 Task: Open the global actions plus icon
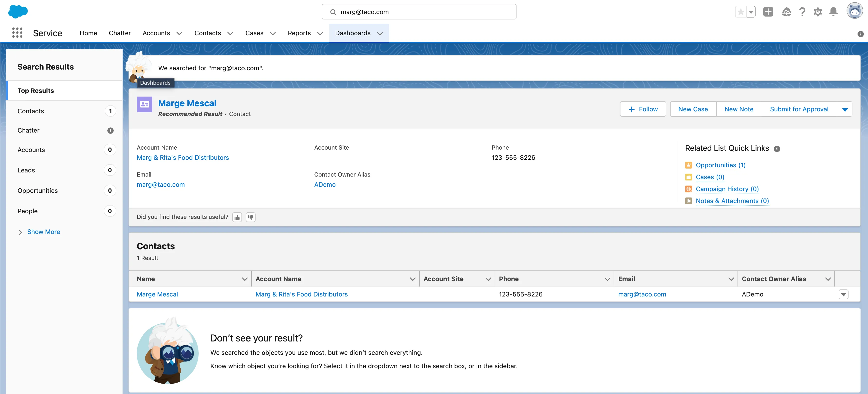[768, 12]
